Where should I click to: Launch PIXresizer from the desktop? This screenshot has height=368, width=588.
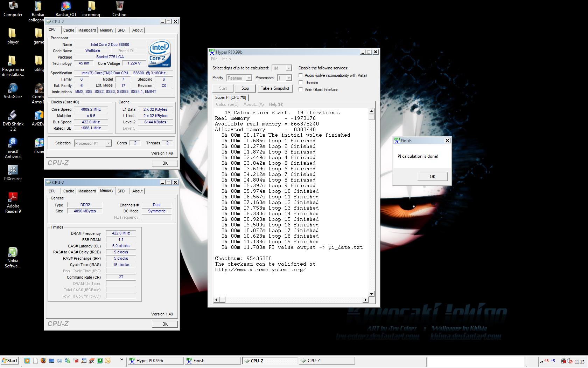[13, 173]
